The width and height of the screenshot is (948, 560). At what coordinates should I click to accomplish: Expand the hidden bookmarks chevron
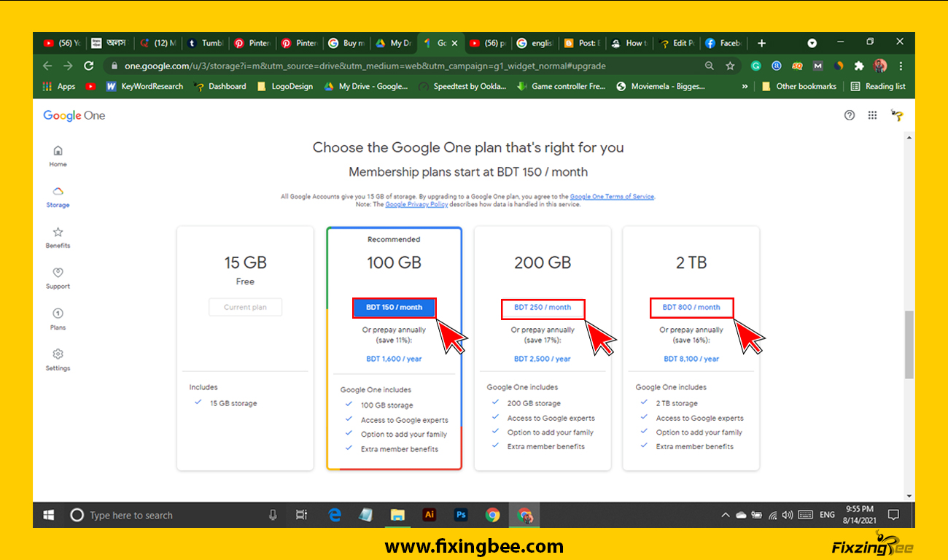(745, 86)
